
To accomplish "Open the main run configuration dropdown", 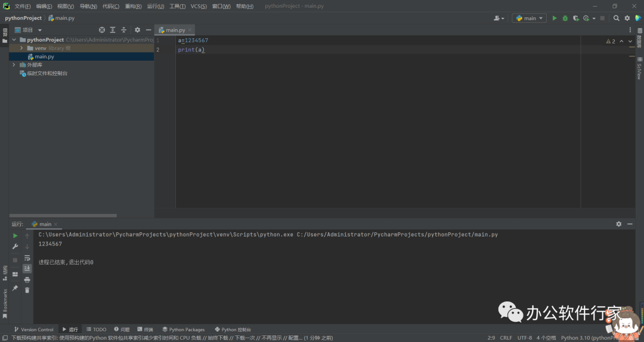I will click(530, 18).
